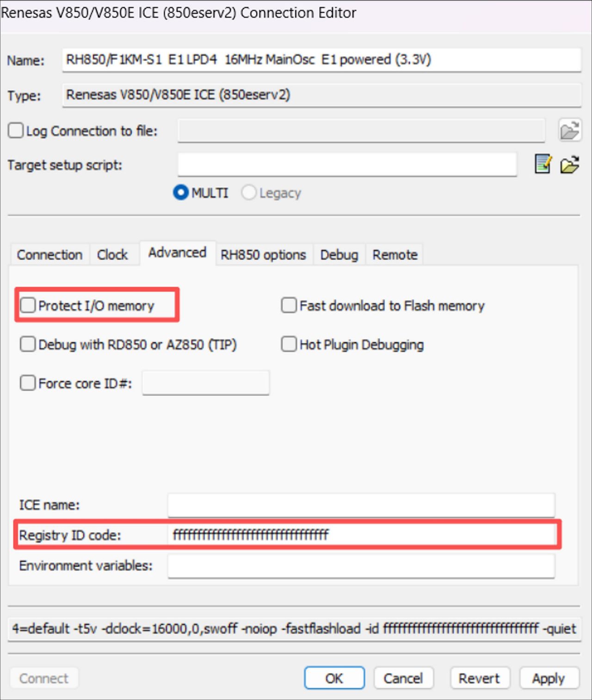Go to RH850 options tab
Screen dimensions: 592x700
(263, 254)
